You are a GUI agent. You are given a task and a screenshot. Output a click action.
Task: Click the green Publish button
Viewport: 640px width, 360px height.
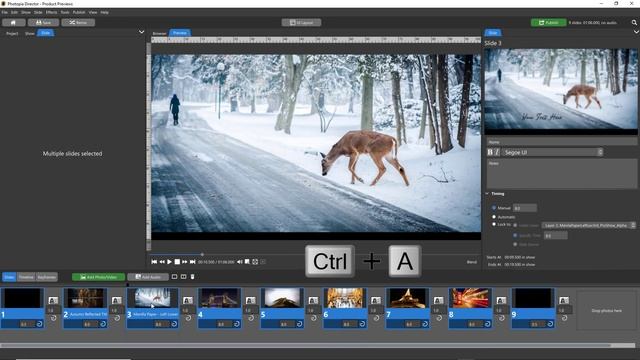coord(549,22)
